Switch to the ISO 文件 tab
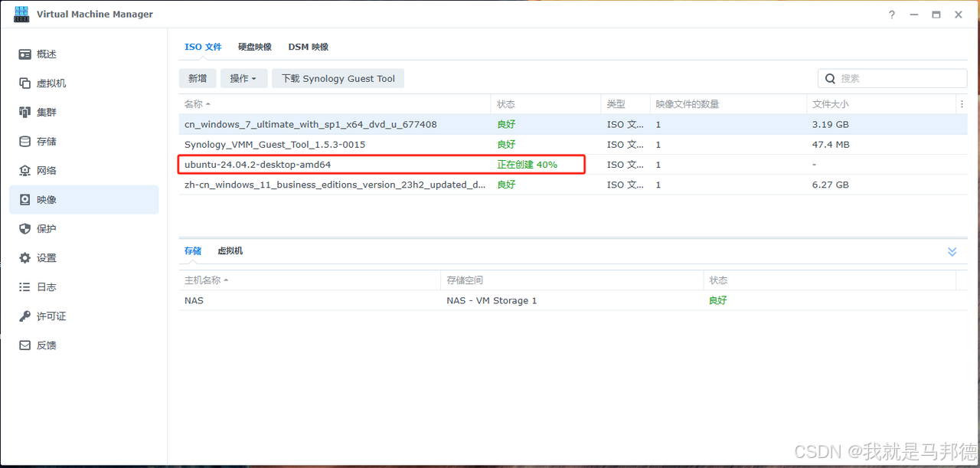This screenshot has height=468, width=980. [x=203, y=47]
